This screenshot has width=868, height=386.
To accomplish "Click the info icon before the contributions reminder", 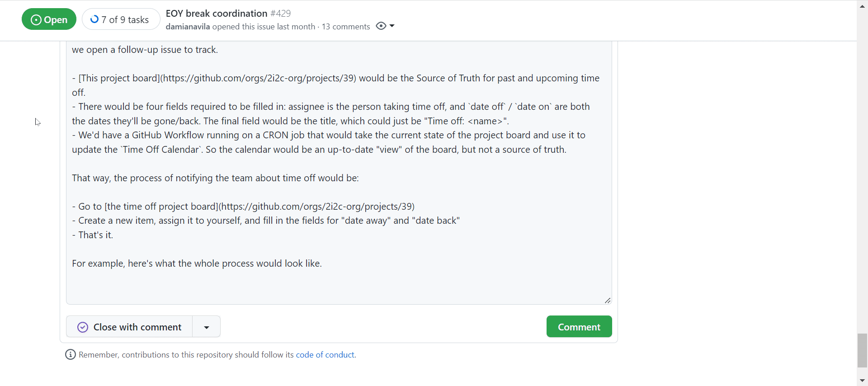I will [x=70, y=354].
